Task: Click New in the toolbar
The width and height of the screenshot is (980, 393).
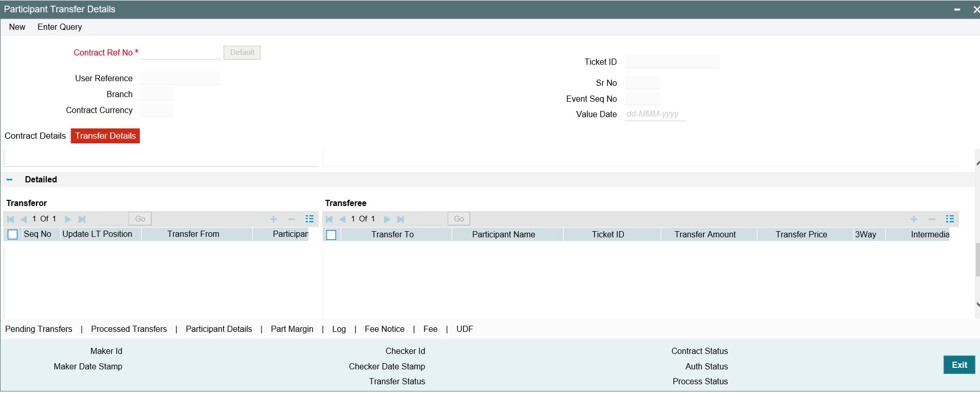Action: (17, 27)
